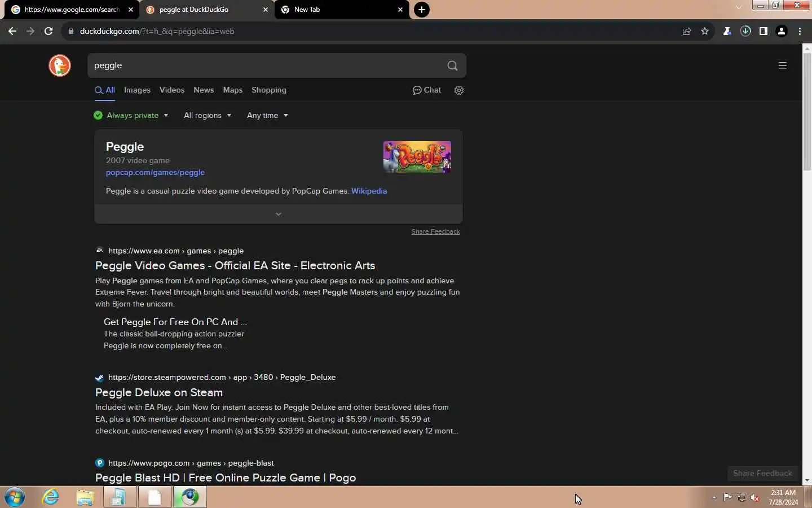
Task: Close the New Tab tab
Action: (x=400, y=10)
